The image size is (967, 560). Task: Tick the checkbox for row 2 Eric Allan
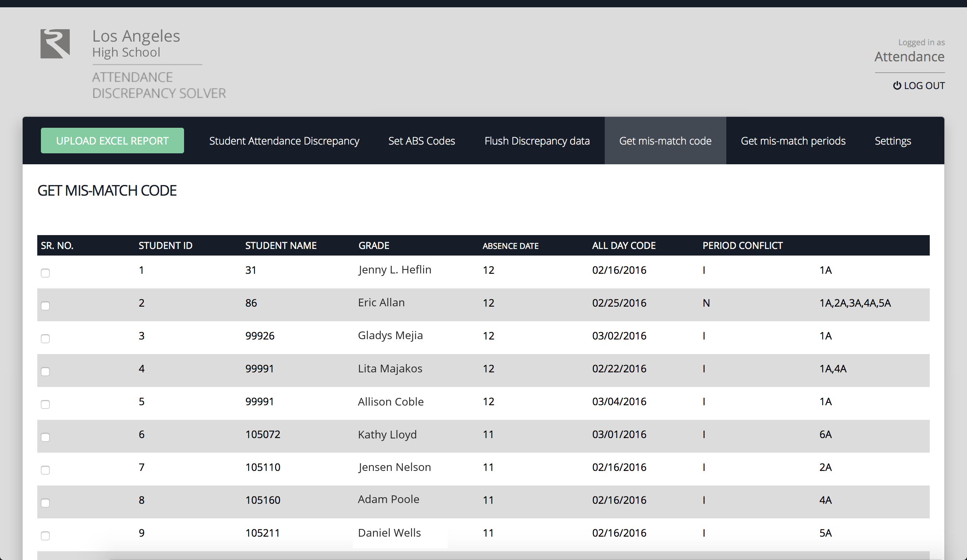45,306
